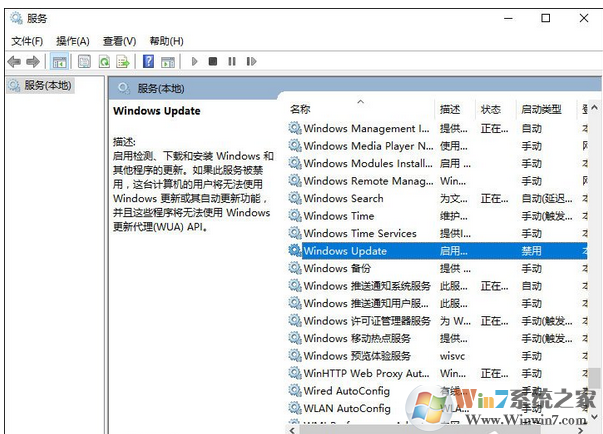603x434 pixels.
Task: Click the gear icon beside Windows Search
Action: click(x=295, y=198)
